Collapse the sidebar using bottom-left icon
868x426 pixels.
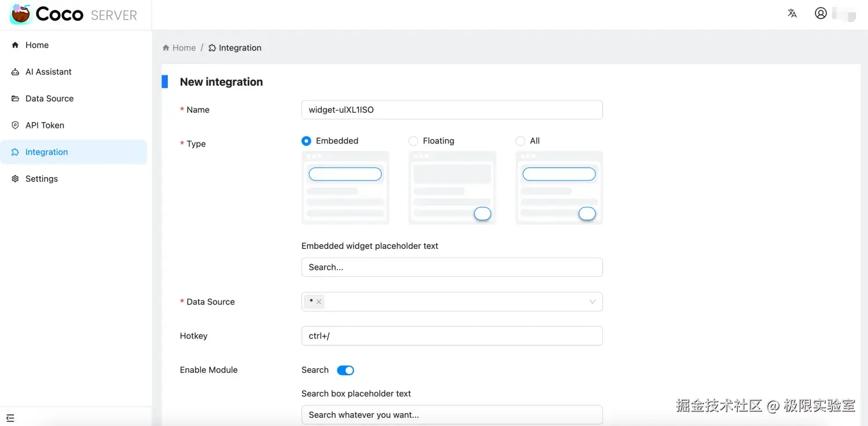tap(10, 418)
